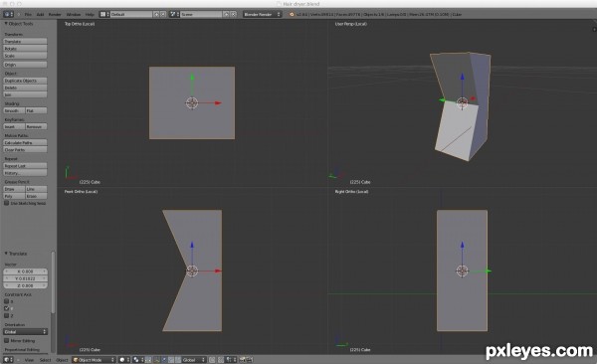Image resolution: width=597 pixels, height=364 pixels.
Task: Click Clear Paths button
Action: click(25, 150)
